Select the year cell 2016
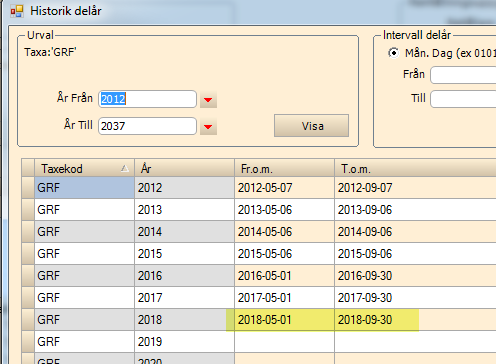 184,276
